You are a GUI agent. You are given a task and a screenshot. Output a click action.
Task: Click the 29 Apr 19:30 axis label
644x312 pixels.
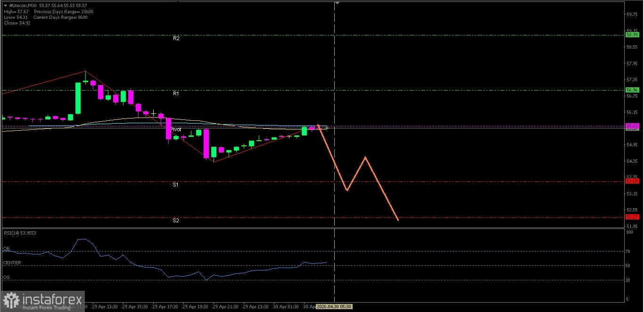[x=195, y=306]
